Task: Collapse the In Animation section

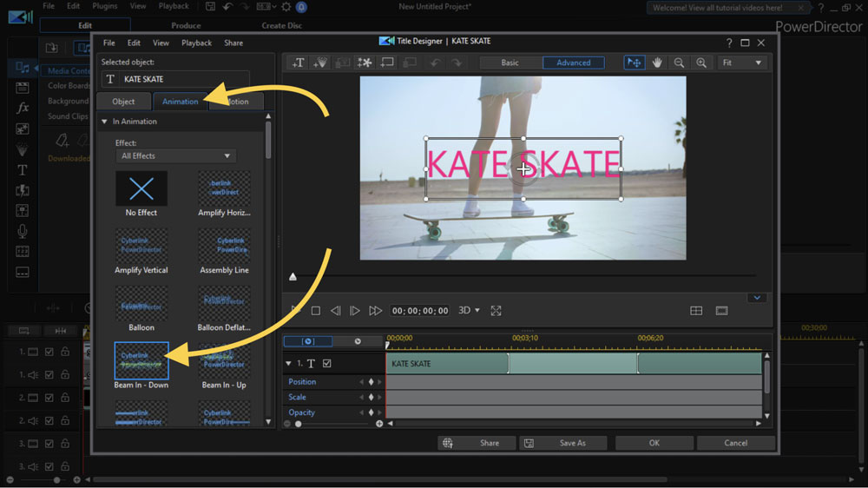Action: [105, 122]
